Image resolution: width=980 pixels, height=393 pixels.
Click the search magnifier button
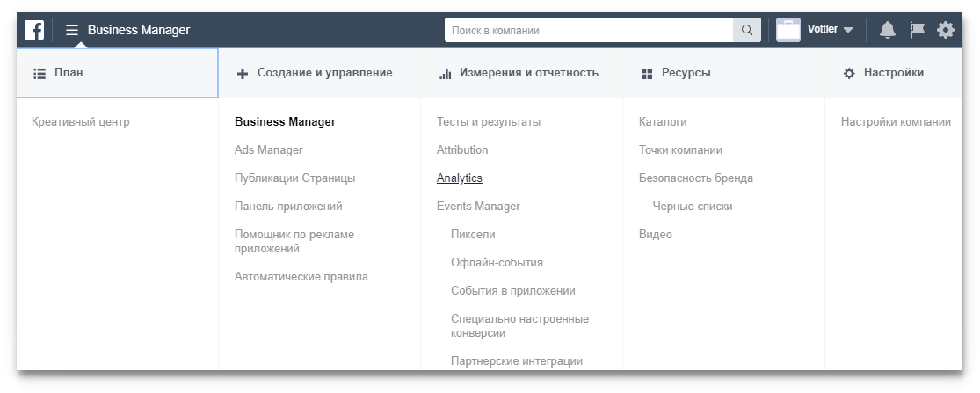point(747,30)
